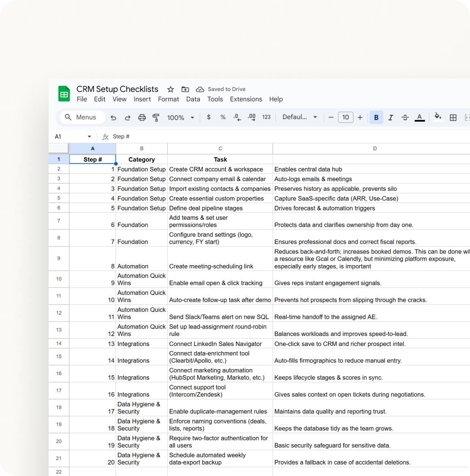
Task: Click the plus to increase font size
Action: [x=360, y=117]
